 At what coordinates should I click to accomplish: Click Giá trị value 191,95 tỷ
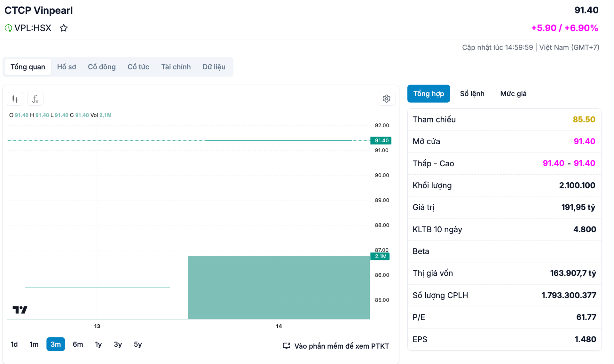(578, 207)
